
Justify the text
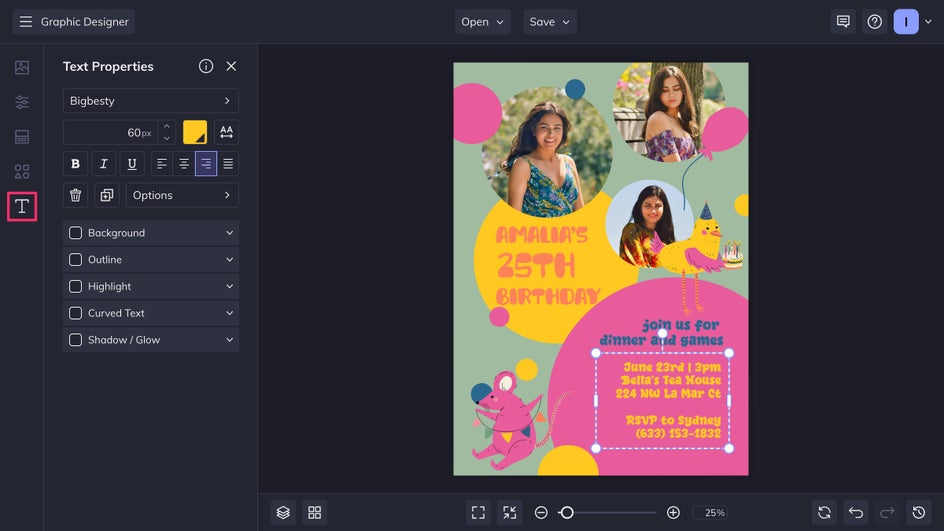pos(228,164)
